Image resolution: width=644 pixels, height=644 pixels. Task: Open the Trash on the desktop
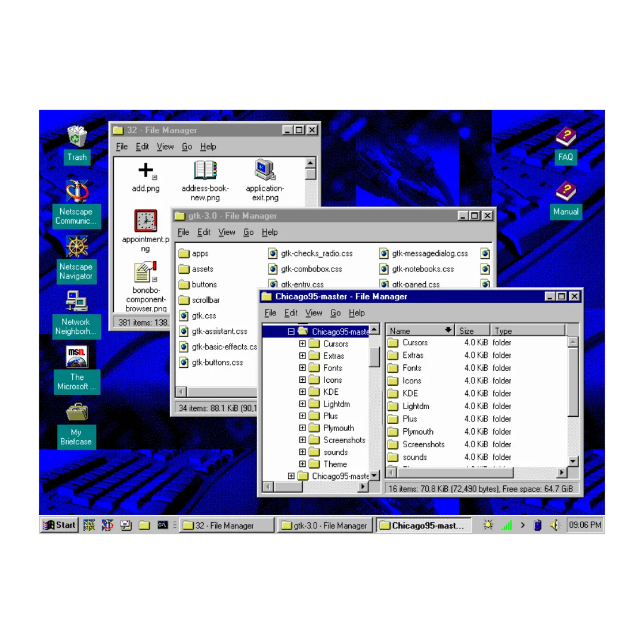coord(76,137)
